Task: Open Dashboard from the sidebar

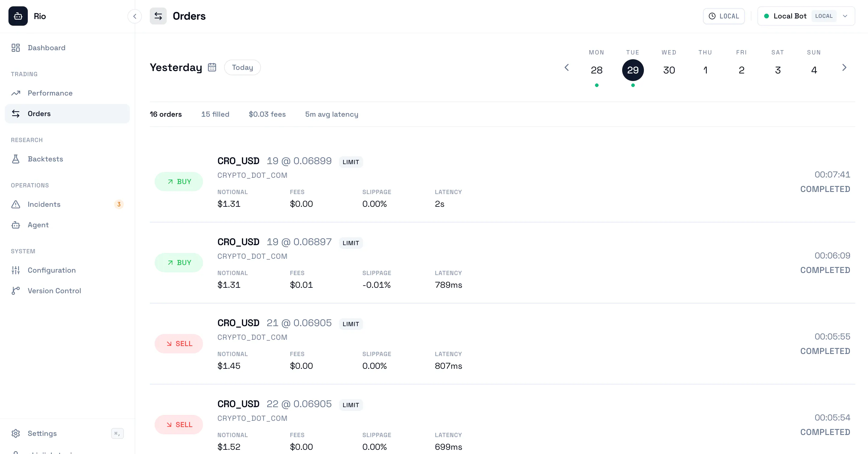Action: [67, 47]
